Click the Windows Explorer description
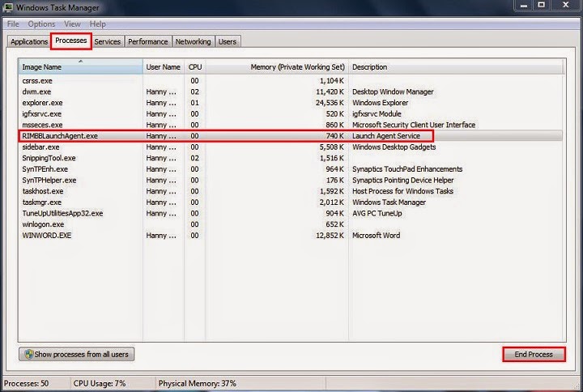 (380, 103)
